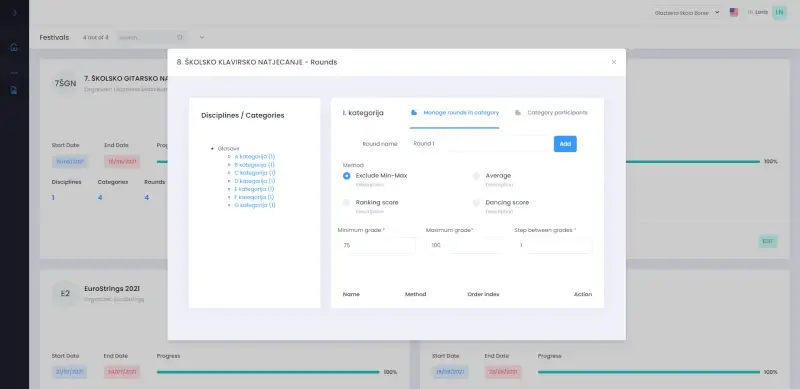This screenshot has width=800, height=389.
Task: Open G kategorija in category tree
Action: [255, 205]
